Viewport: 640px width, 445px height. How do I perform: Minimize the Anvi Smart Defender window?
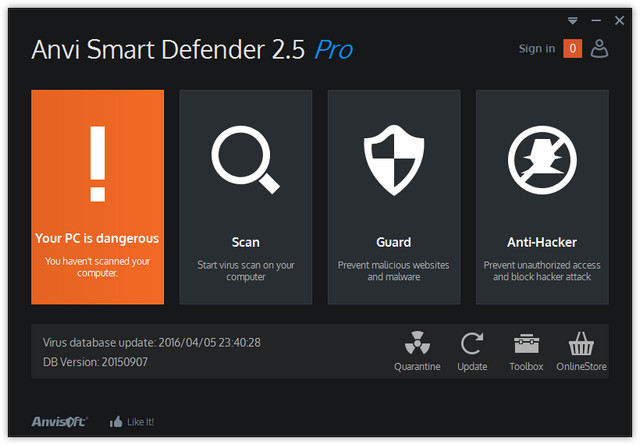coord(597,20)
